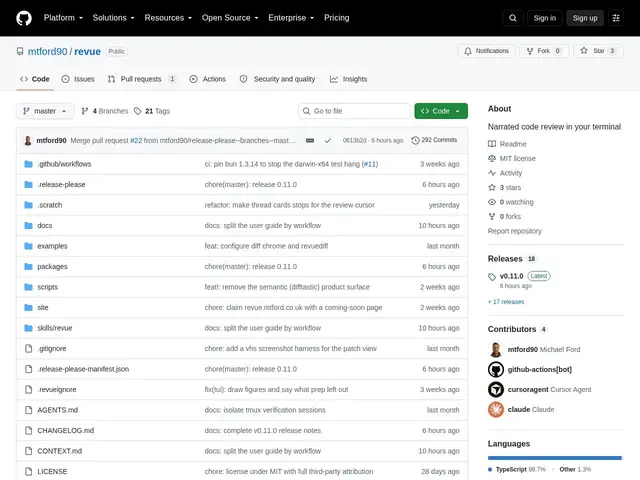This screenshot has height=480, width=640.
Task: Switch to the Actions tab
Action: click(208, 79)
